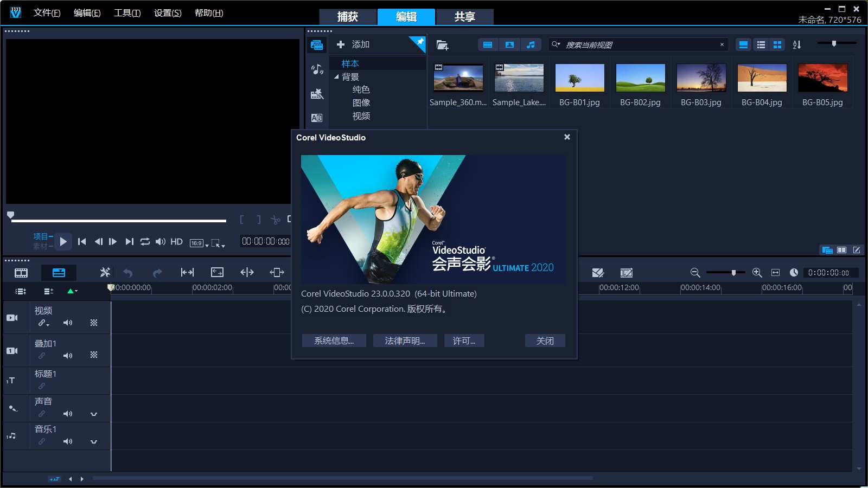Toggle ripple editing on the 标题1 track
The image size is (868, 488).
[x=42, y=386]
